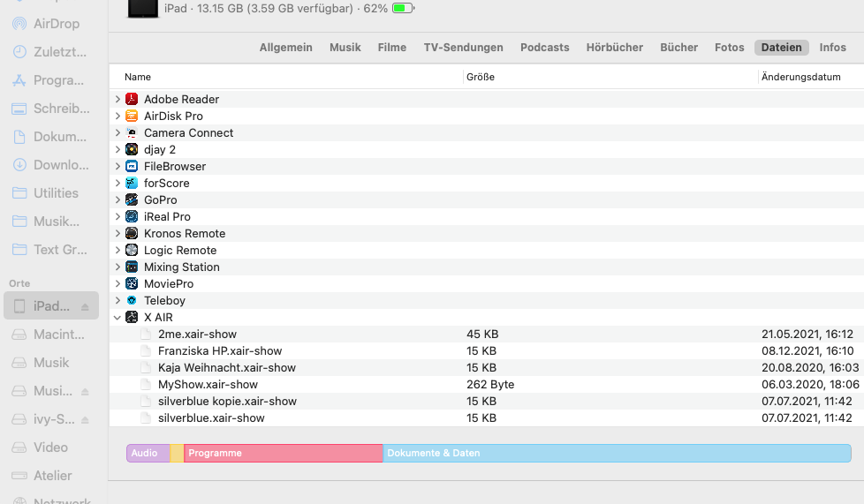Click the AirDrop sidebar icon

(19, 24)
